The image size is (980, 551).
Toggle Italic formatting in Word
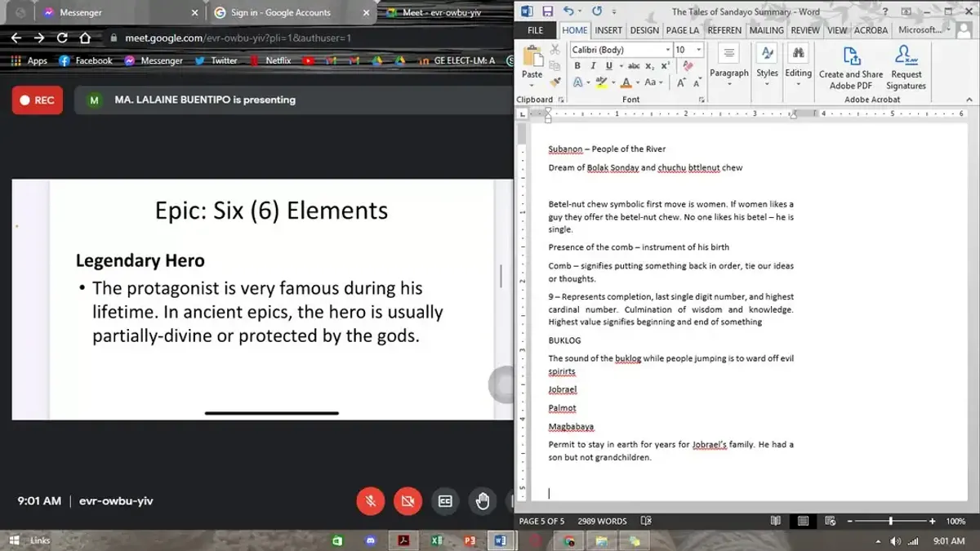[593, 66]
